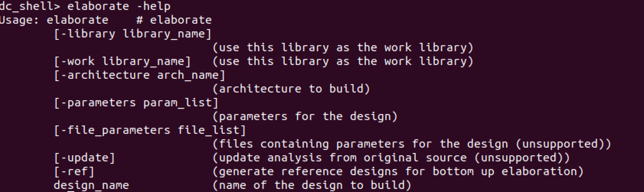Image resolution: width=644 pixels, height=192 pixels.
Task: Click the 'Usage: elaborate' line
Action: pos(54,20)
